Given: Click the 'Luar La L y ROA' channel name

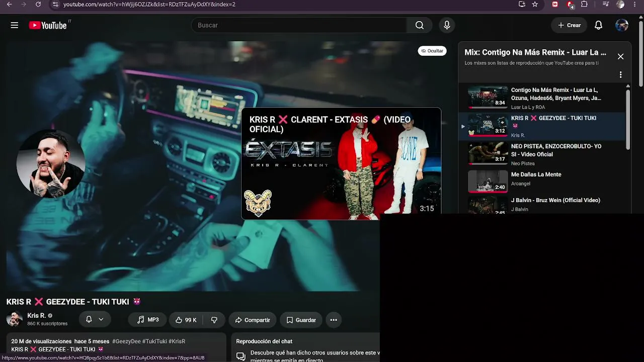Looking at the screenshot, I should pos(528,107).
